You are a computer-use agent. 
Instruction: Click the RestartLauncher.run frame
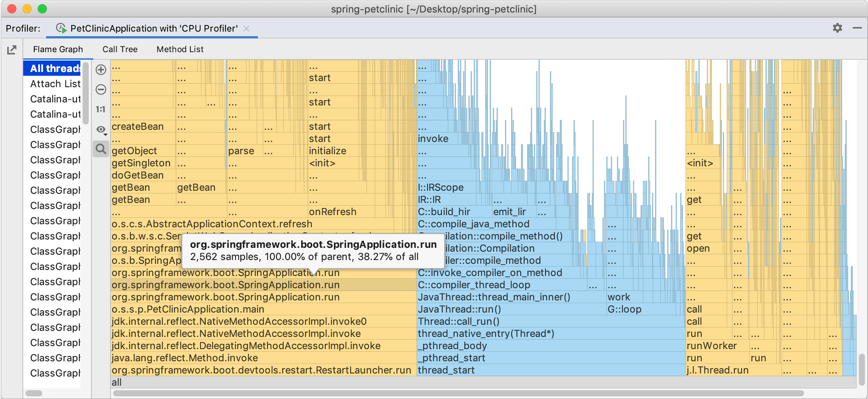pos(264,370)
